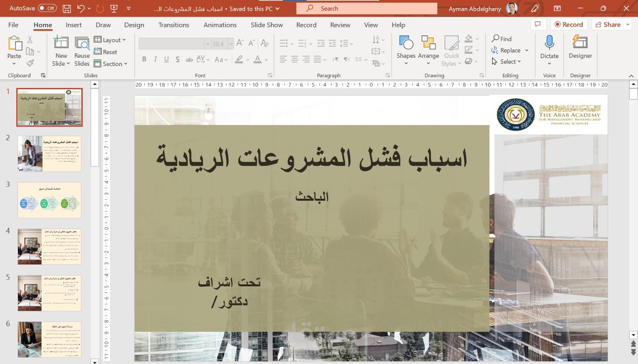Click the Shape Fill color
The image size is (638, 364).
tap(469, 39)
